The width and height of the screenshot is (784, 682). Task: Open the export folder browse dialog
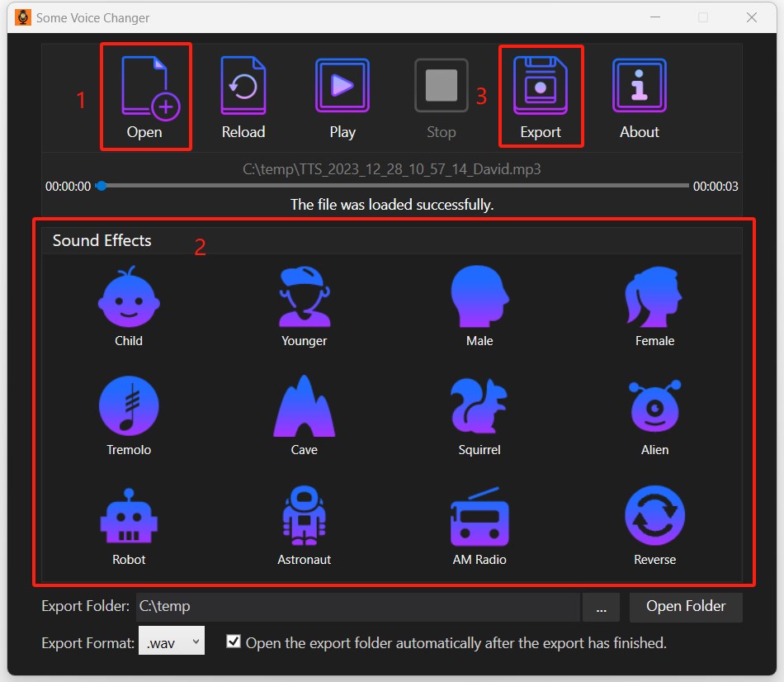click(601, 607)
